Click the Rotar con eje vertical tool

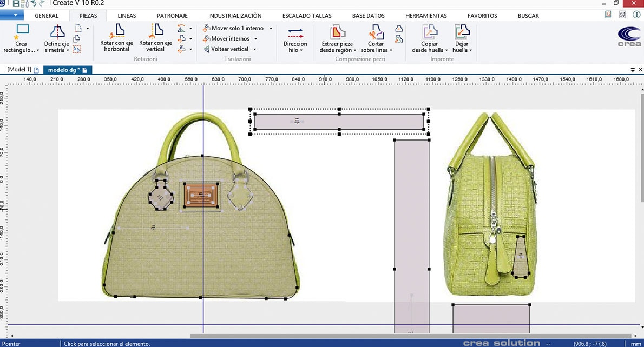(x=155, y=39)
